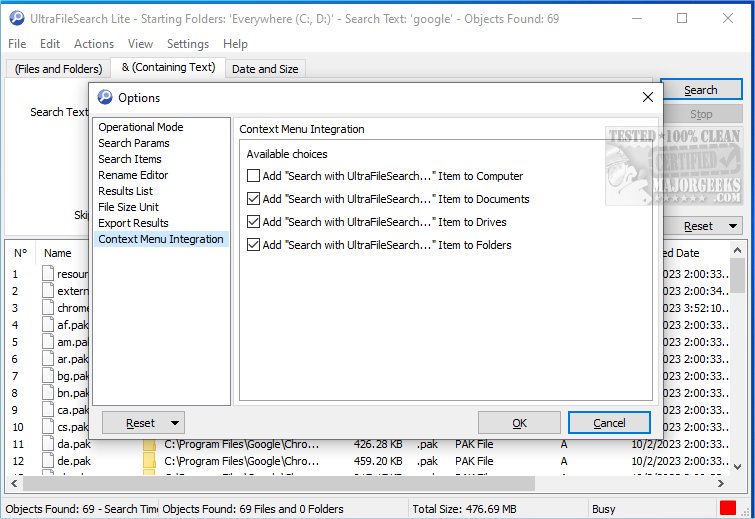Image resolution: width=755 pixels, height=519 pixels.
Task: Click the Search button
Action: [701, 90]
